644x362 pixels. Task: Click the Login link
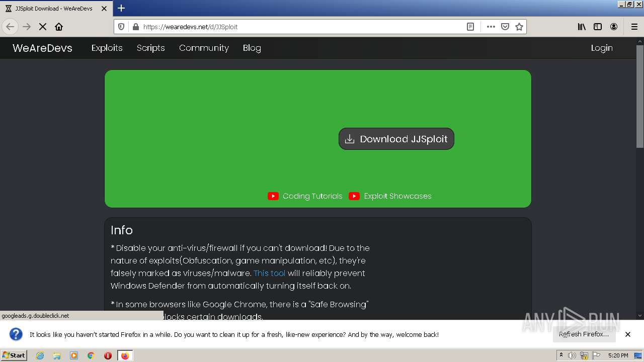click(x=602, y=48)
